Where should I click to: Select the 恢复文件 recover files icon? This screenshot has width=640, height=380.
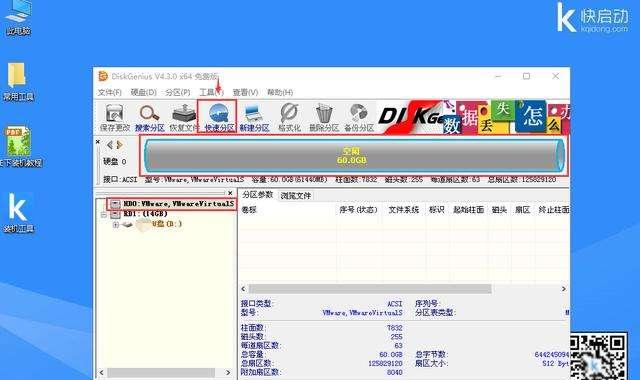pos(183,117)
